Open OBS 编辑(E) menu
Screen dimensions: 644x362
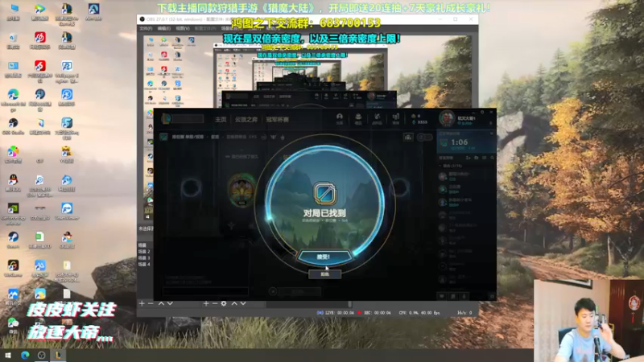(x=164, y=28)
